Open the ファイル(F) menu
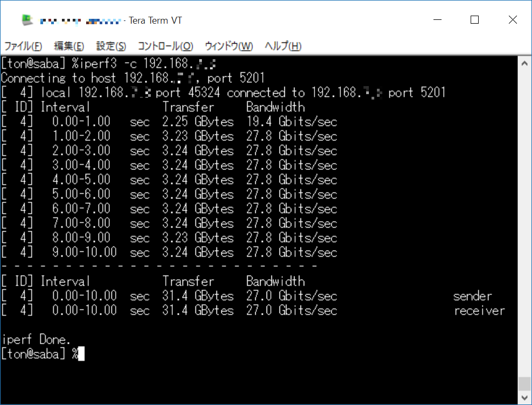Viewport: 532px width, 405px height. [x=23, y=46]
